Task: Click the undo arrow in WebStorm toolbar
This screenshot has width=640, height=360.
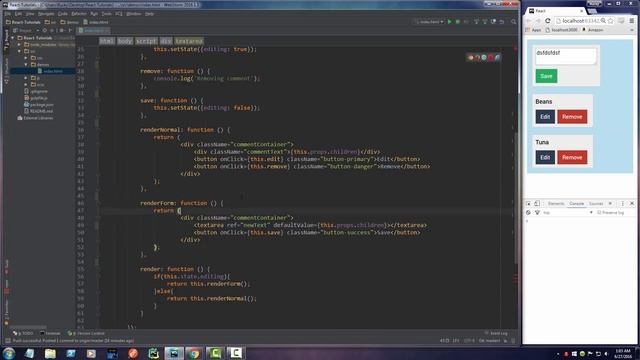Action: point(502,22)
